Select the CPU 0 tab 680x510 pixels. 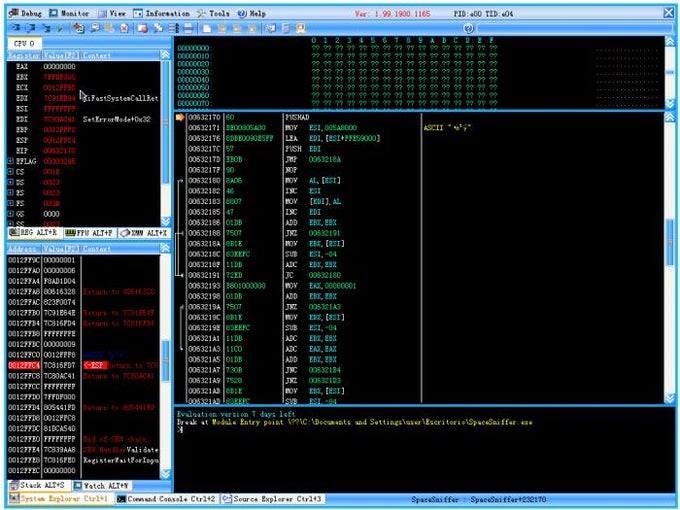tap(24, 44)
